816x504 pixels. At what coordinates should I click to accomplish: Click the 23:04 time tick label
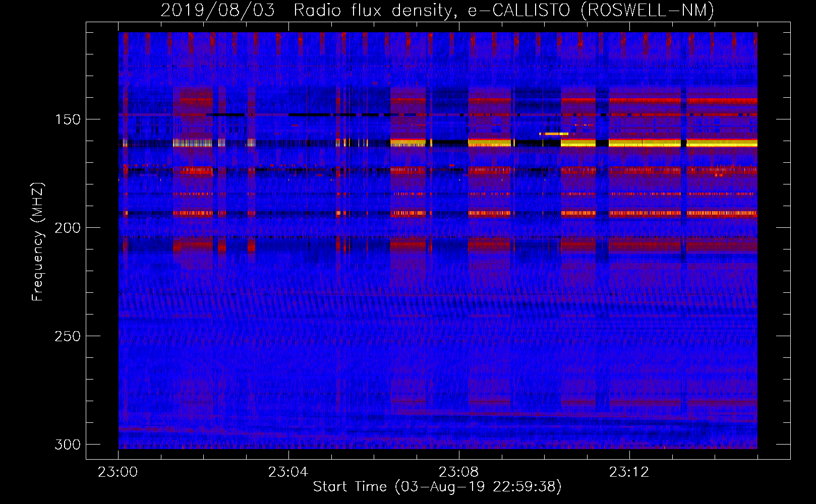click(288, 472)
